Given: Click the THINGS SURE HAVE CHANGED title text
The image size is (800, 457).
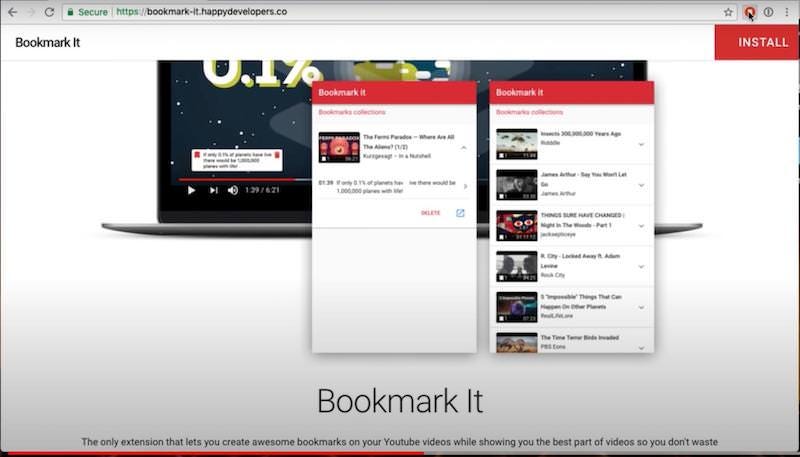Looking at the screenshot, I should pos(582,220).
